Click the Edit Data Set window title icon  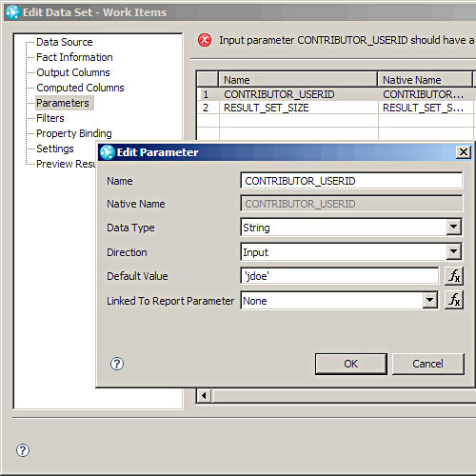point(13,12)
